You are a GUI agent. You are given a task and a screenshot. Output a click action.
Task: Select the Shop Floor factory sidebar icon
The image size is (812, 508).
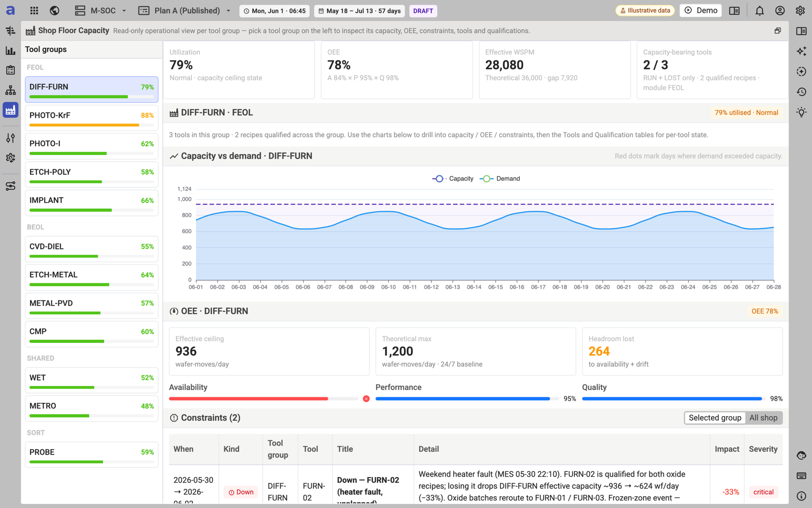[11, 110]
